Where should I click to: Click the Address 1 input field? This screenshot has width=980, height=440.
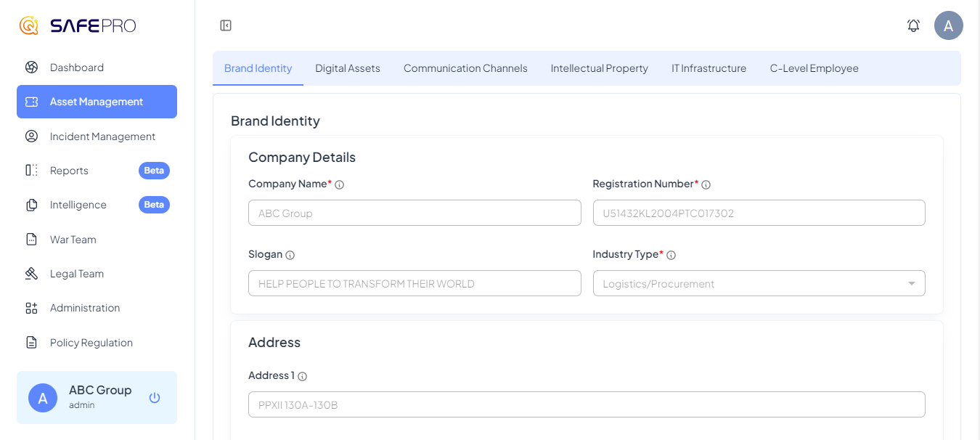pos(587,404)
